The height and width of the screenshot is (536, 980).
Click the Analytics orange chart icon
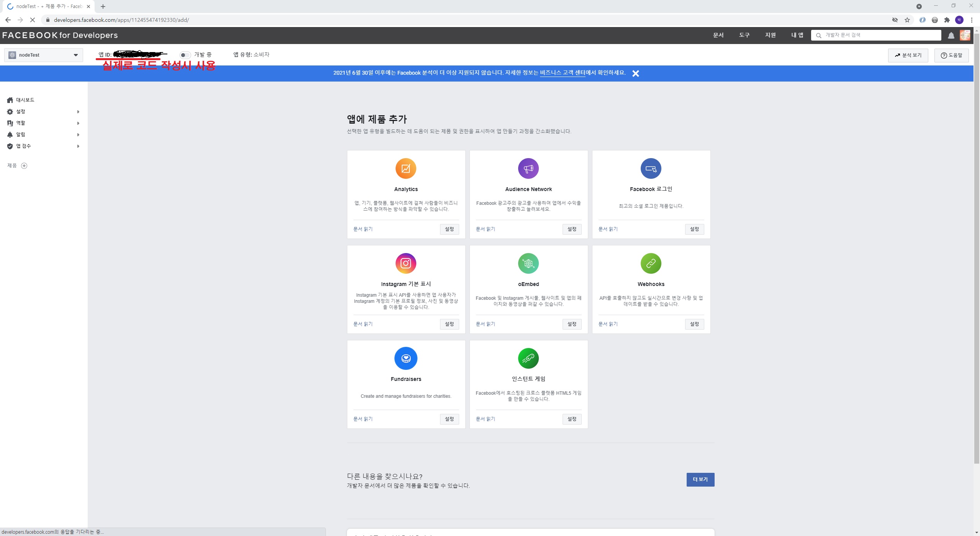[406, 168]
